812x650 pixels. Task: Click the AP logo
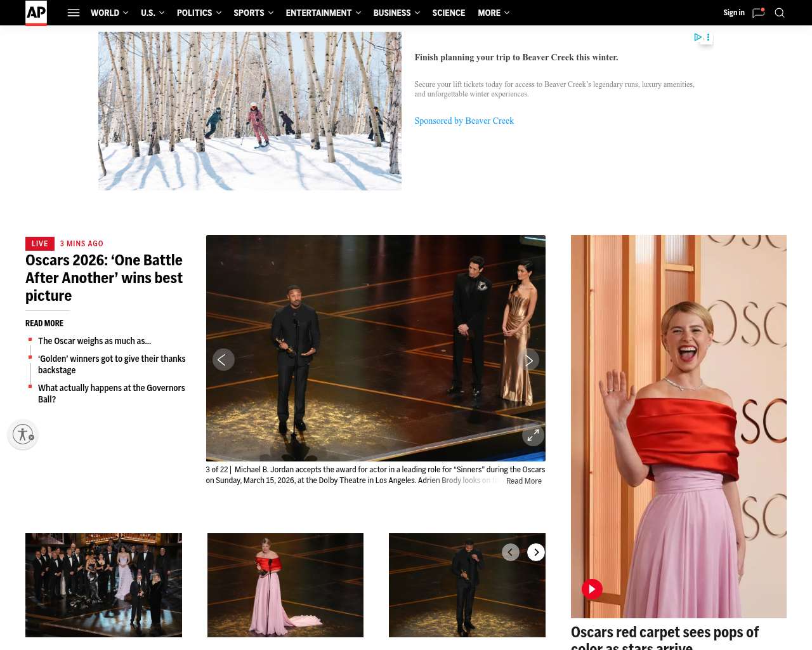tap(36, 13)
